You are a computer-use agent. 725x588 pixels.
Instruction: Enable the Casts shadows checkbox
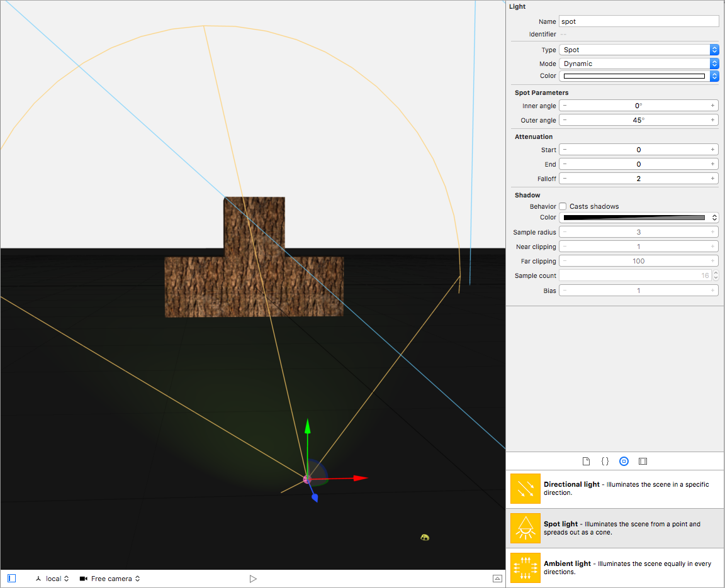(x=563, y=206)
